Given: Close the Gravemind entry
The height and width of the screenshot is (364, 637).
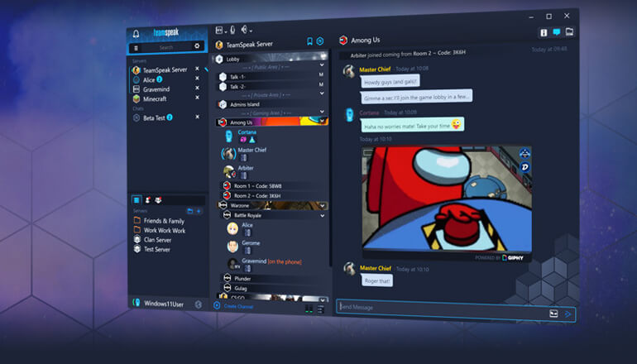Looking at the screenshot, I should click(197, 88).
